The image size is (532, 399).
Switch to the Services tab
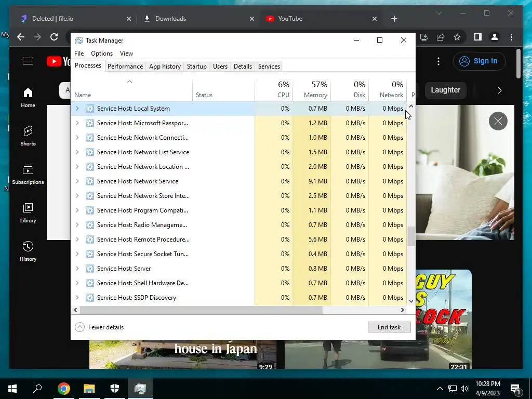tap(269, 66)
